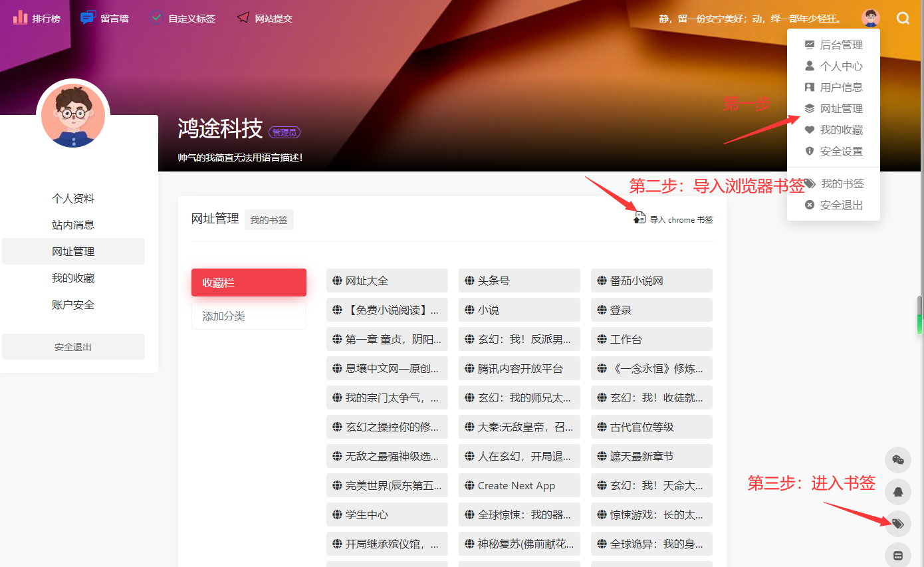Click the 网站提交 paper plane icon
924x567 pixels.
[243, 18]
